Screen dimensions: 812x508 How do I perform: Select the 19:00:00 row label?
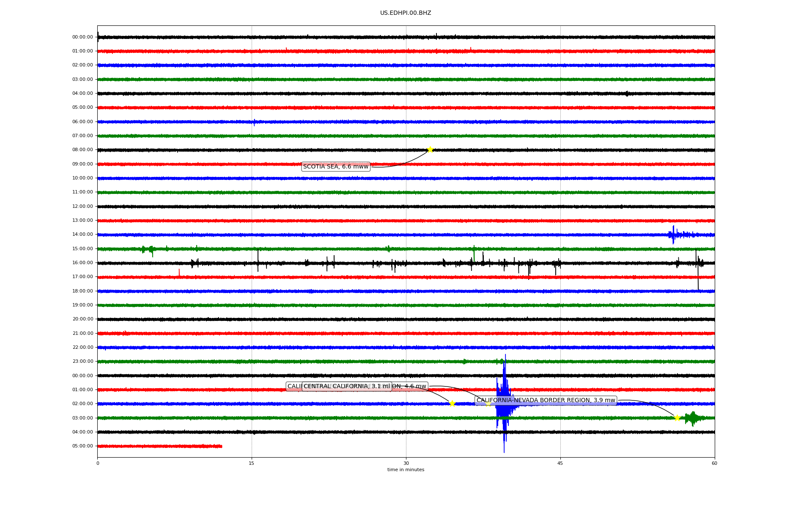click(x=82, y=305)
